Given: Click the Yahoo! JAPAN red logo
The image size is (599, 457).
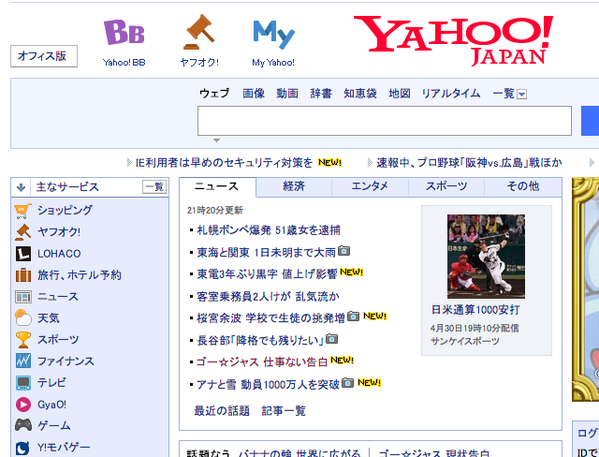Looking at the screenshot, I should point(453,40).
